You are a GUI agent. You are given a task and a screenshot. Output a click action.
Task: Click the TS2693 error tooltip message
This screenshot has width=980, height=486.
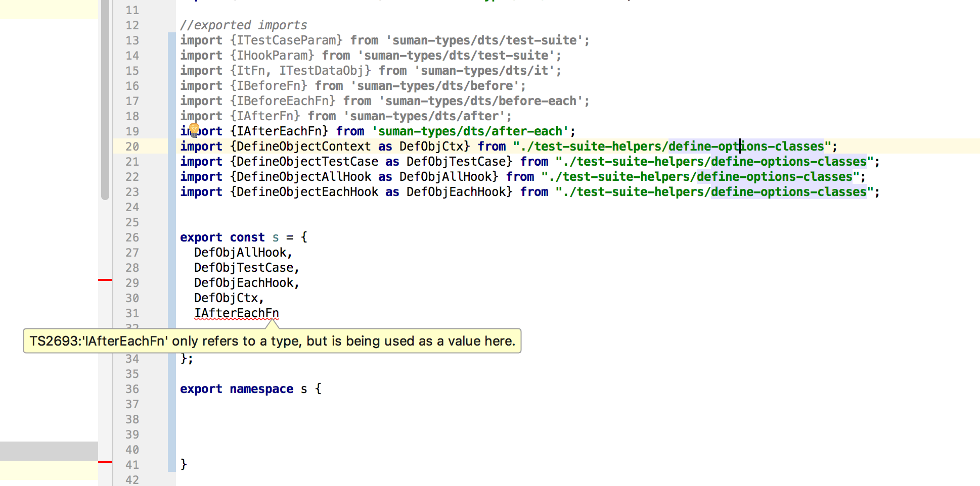[272, 341]
